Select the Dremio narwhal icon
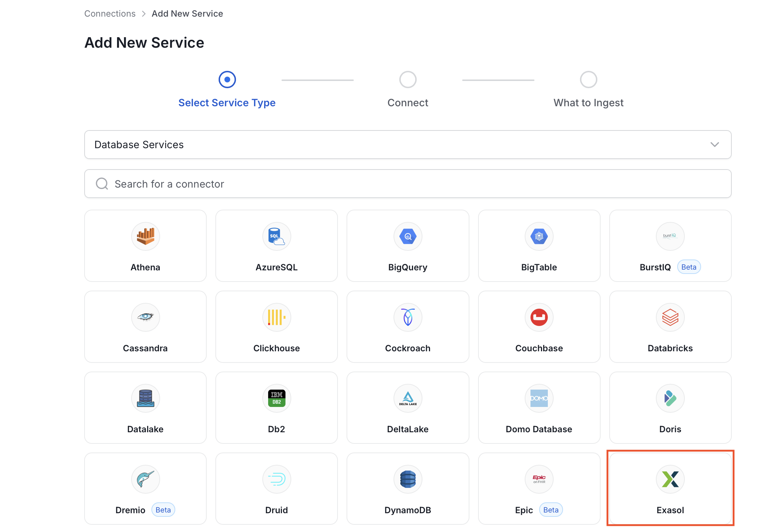The height and width of the screenshot is (532, 782). pyautogui.click(x=146, y=479)
